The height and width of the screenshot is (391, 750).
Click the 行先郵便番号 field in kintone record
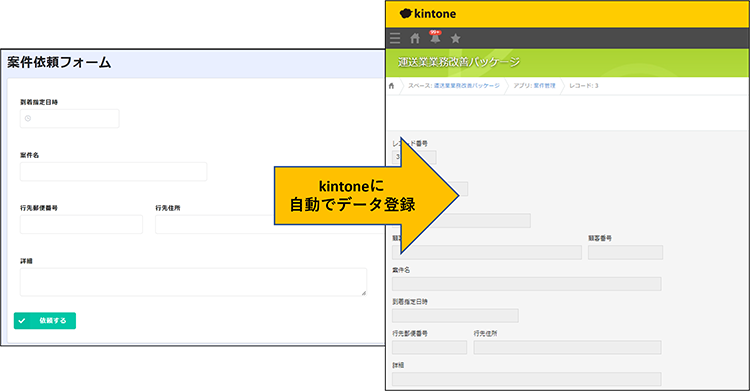tap(430, 347)
